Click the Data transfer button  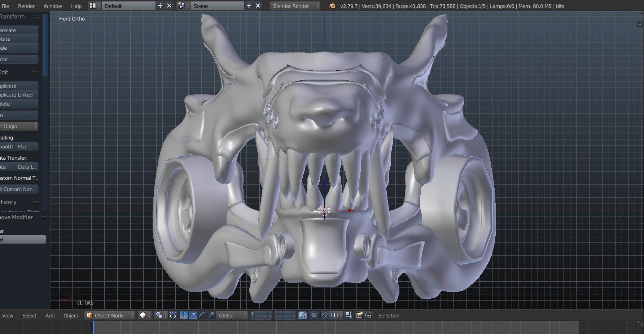click(x=7, y=167)
